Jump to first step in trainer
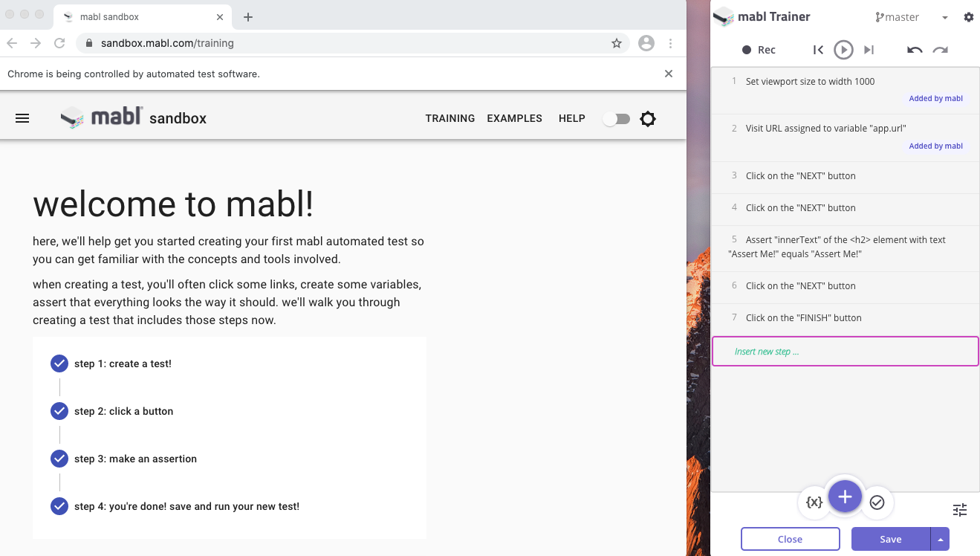The image size is (980, 556). 818,50
